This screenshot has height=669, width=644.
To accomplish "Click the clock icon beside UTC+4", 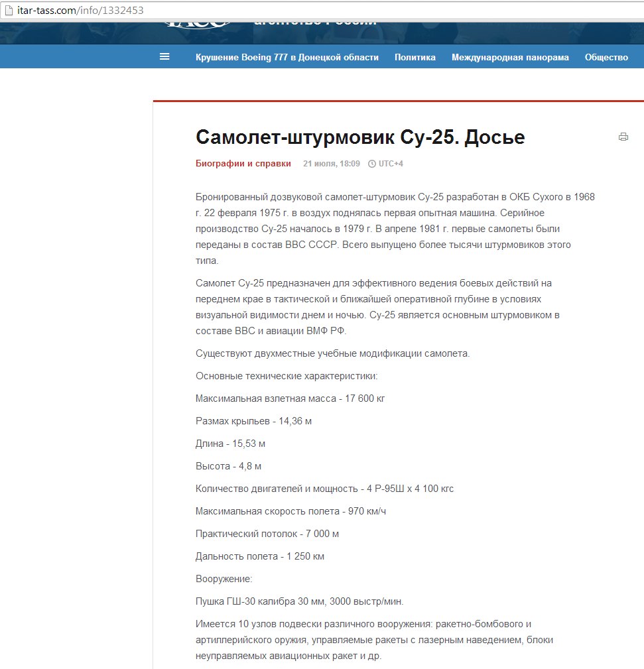I will tap(371, 164).
